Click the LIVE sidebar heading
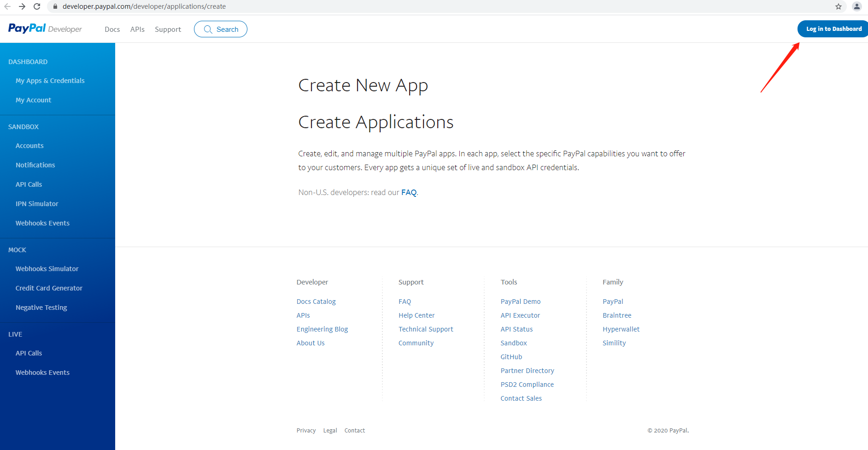Image resolution: width=868 pixels, height=450 pixels. point(15,334)
